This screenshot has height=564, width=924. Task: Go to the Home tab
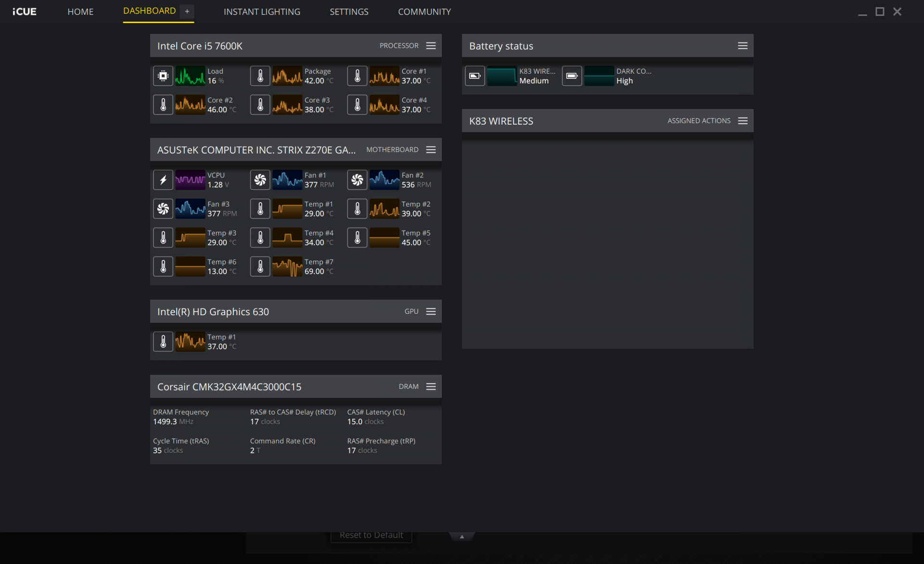tap(80, 12)
